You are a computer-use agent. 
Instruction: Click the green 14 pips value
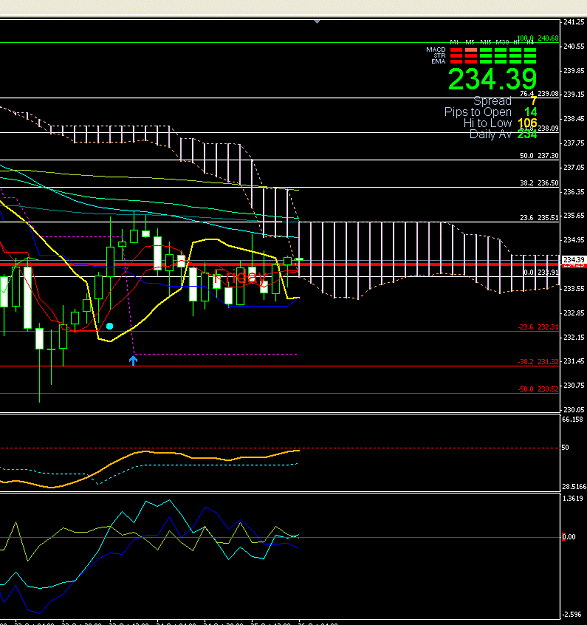531,112
